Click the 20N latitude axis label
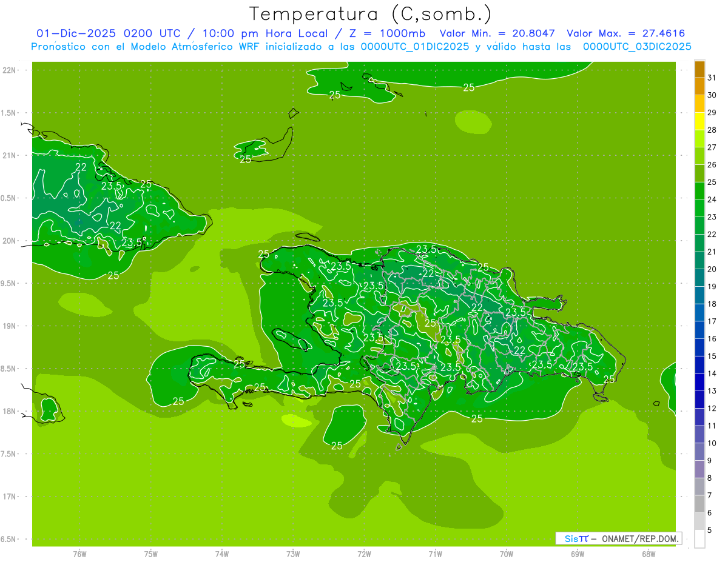The width and height of the screenshot is (728, 562). (10, 241)
